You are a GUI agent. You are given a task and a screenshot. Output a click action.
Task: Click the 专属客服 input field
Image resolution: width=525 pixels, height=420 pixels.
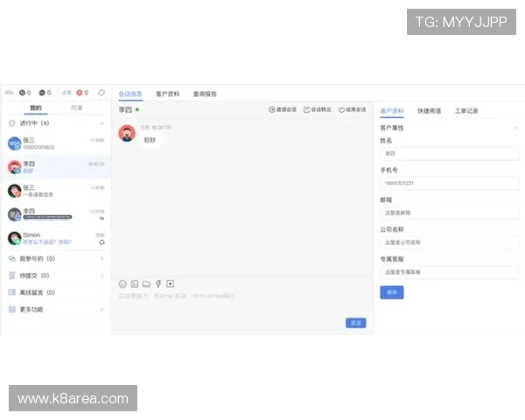[450, 272]
